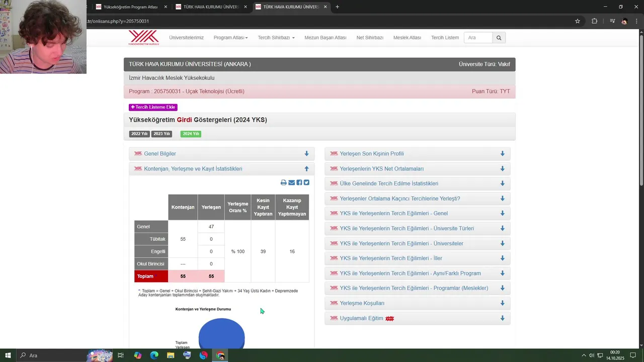Switch to the Yükseköğretim Program Atlası tab
This screenshot has height=362, width=644.
pyautogui.click(x=131, y=7)
